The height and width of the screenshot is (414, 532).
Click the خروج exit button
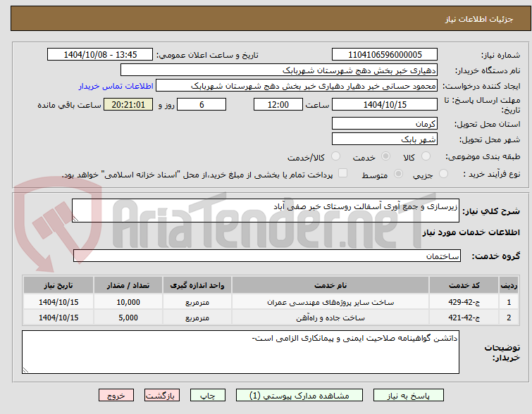116,396
